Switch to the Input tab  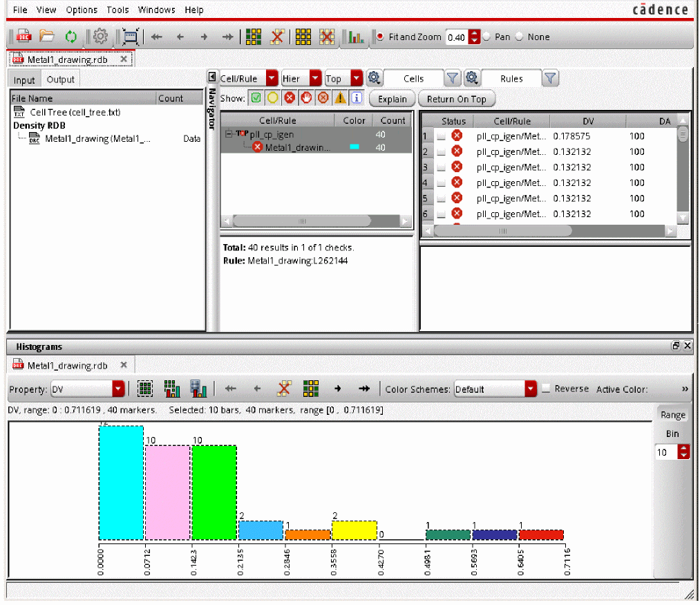tap(24, 80)
